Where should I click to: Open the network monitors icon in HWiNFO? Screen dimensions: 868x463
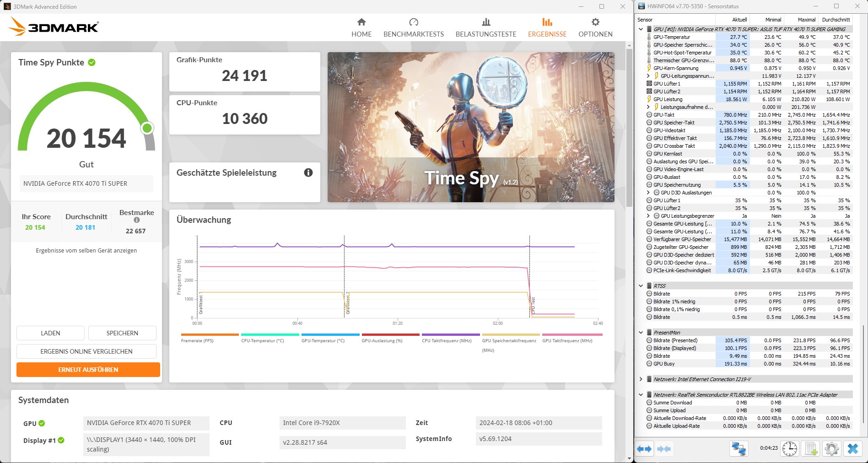(x=739, y=449)
